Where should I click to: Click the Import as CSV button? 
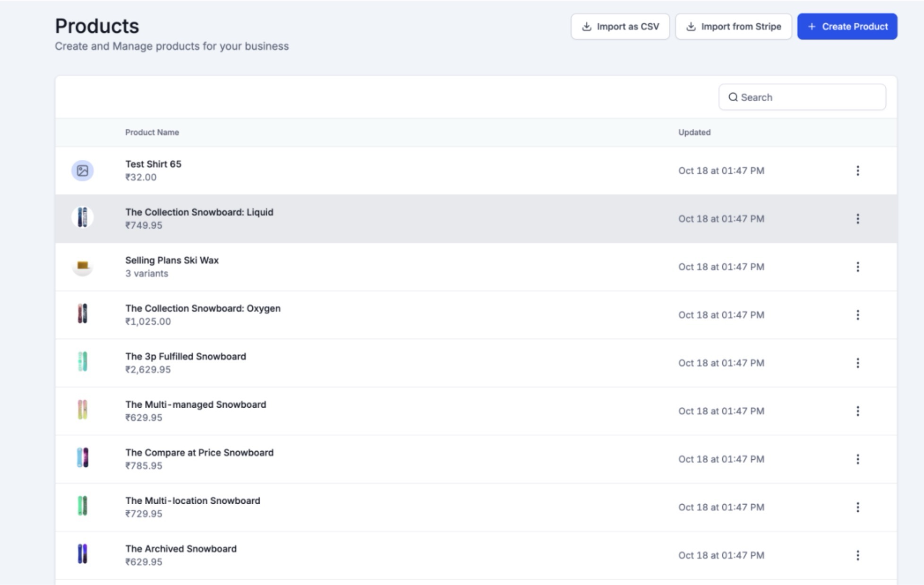(x=620, y=26)
